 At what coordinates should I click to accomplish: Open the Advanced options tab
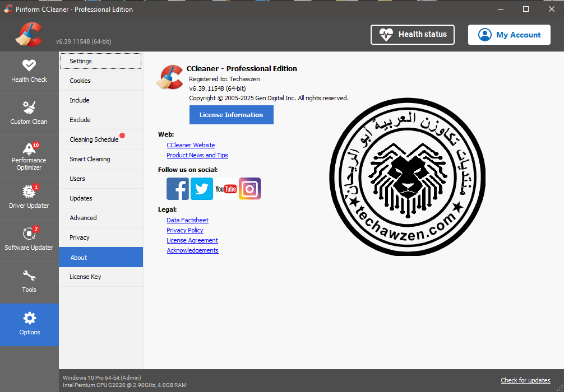pos(101,218)
